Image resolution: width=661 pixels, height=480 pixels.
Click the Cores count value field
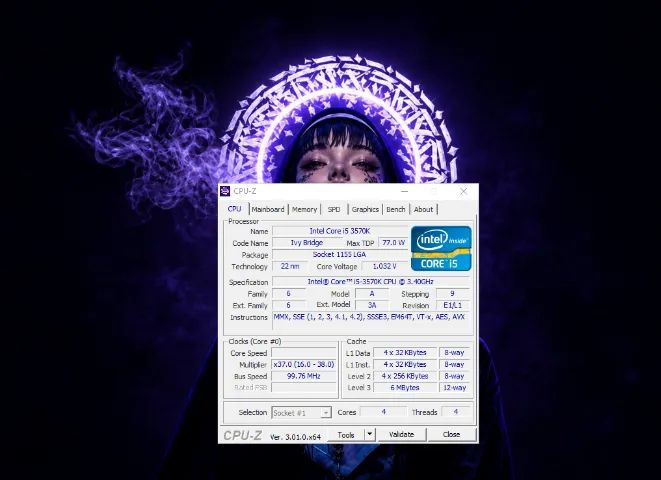pyautogui.click(x=384, y=412)
